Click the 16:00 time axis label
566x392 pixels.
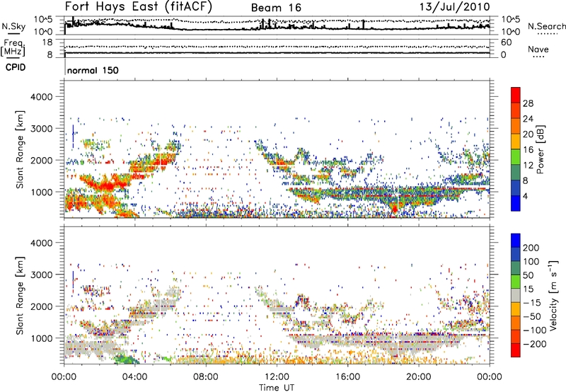(x=347, y=377)
